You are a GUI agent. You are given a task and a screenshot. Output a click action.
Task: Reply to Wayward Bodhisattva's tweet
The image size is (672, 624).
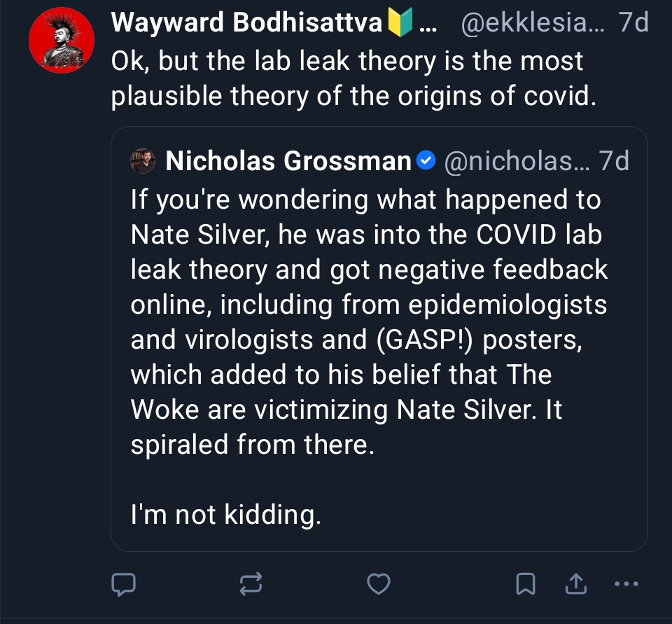(123, 583)
